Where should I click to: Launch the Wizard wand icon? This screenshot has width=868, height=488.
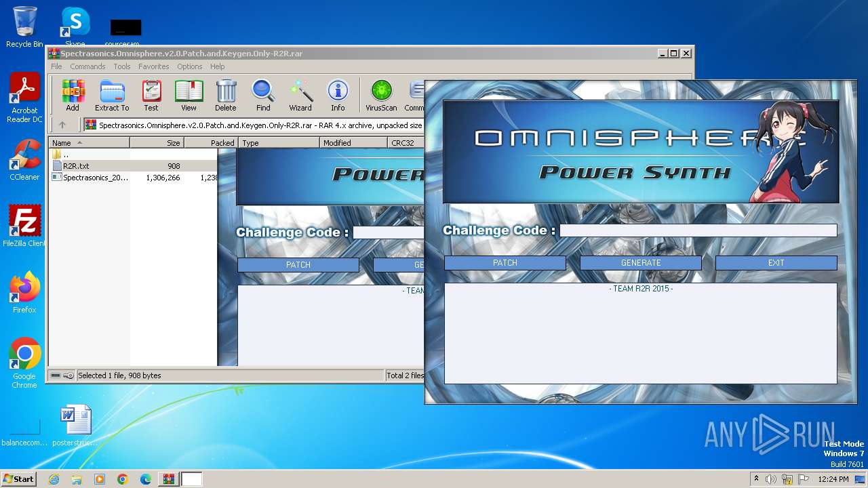(x=300, y=95)
